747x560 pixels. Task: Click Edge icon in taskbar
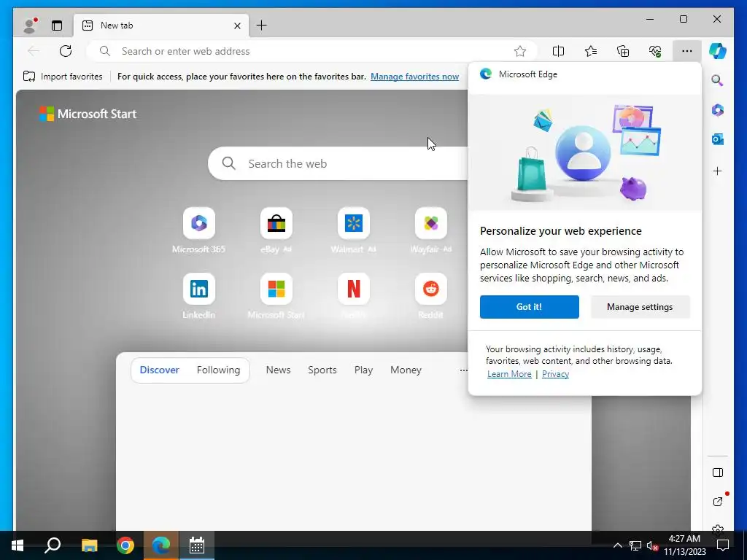pos(161,545)
